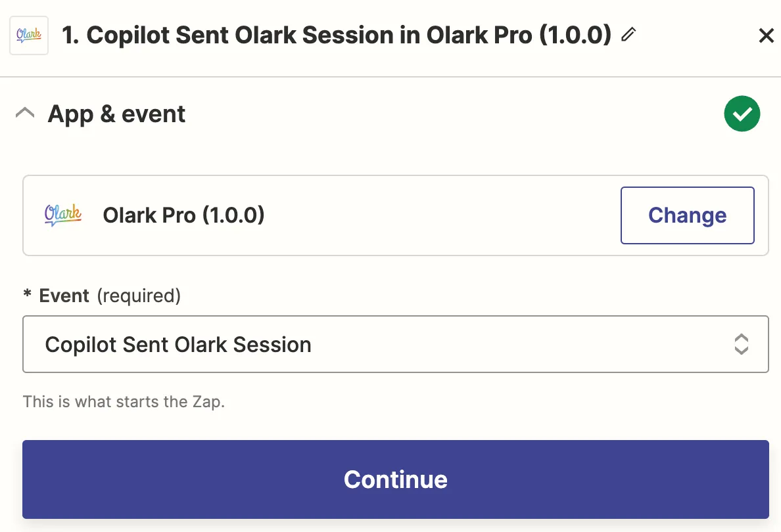Rename the step with the pencil icon
Viewport: 781px width, 532px height.
point(628,34)
